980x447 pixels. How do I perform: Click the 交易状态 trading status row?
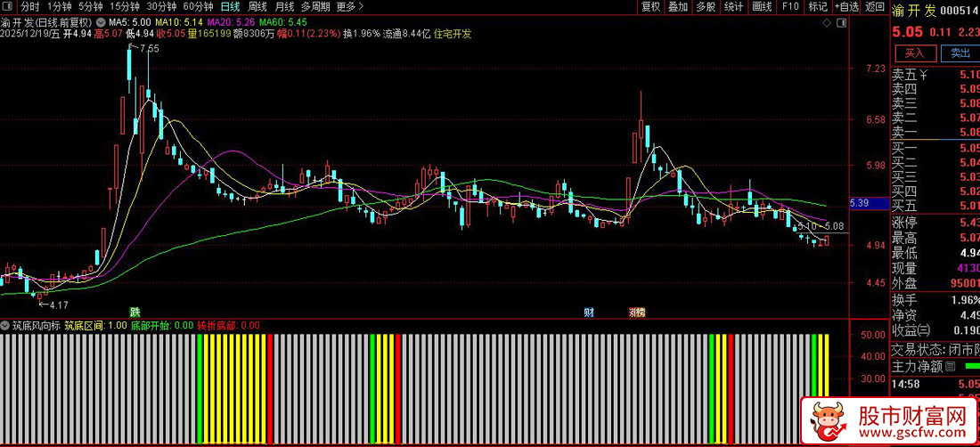pyautogui.click(x=935, y=349)
